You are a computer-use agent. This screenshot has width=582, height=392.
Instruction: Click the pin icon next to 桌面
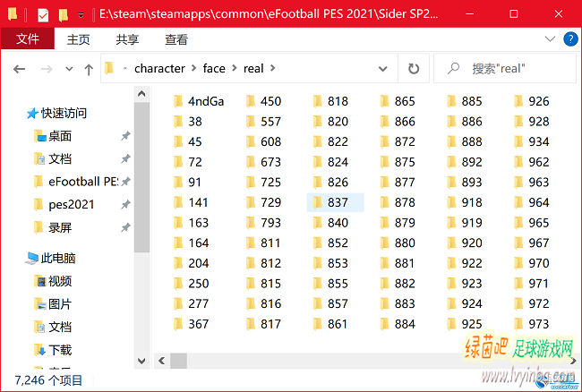125,136
